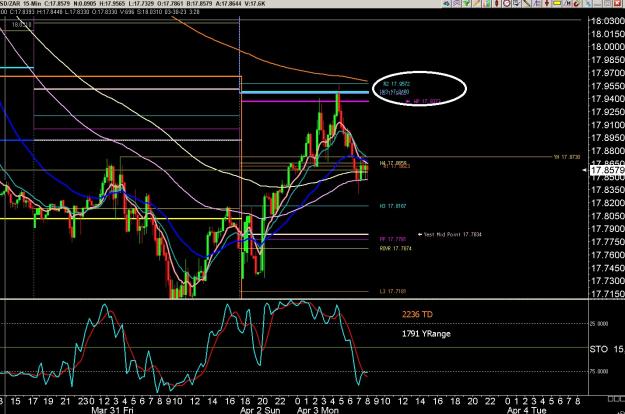625x414 pixels.
Task: Close the chart with the red X
Action: tap(617, 3)
